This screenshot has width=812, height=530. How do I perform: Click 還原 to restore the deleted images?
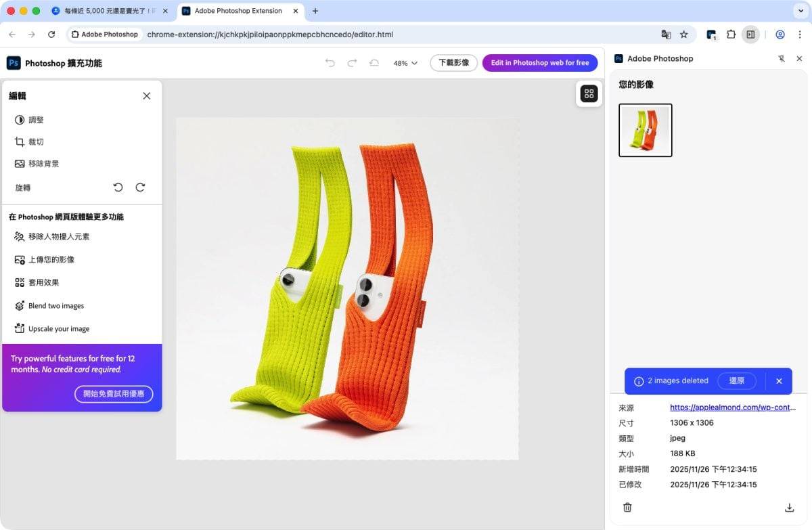coord(736,380)
